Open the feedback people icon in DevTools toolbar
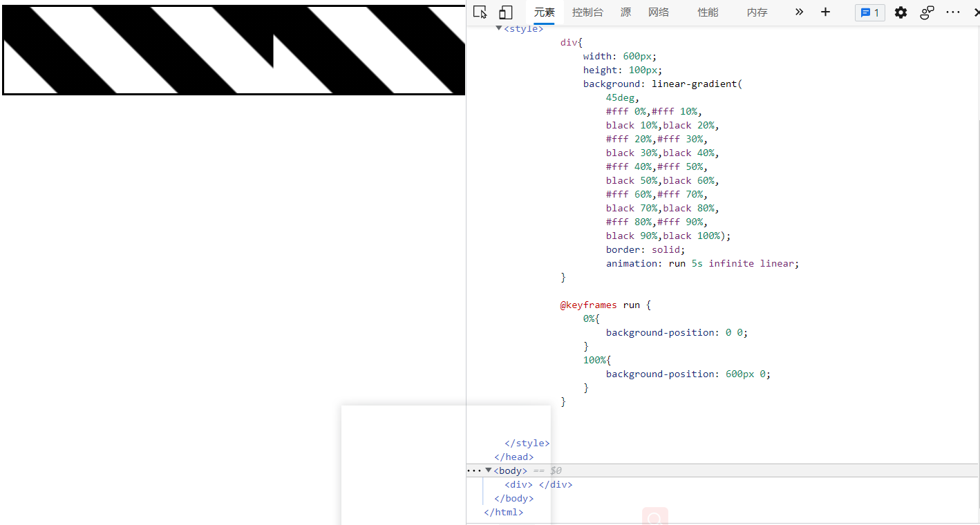Screen dimensions: 980x525 [927, 12]
